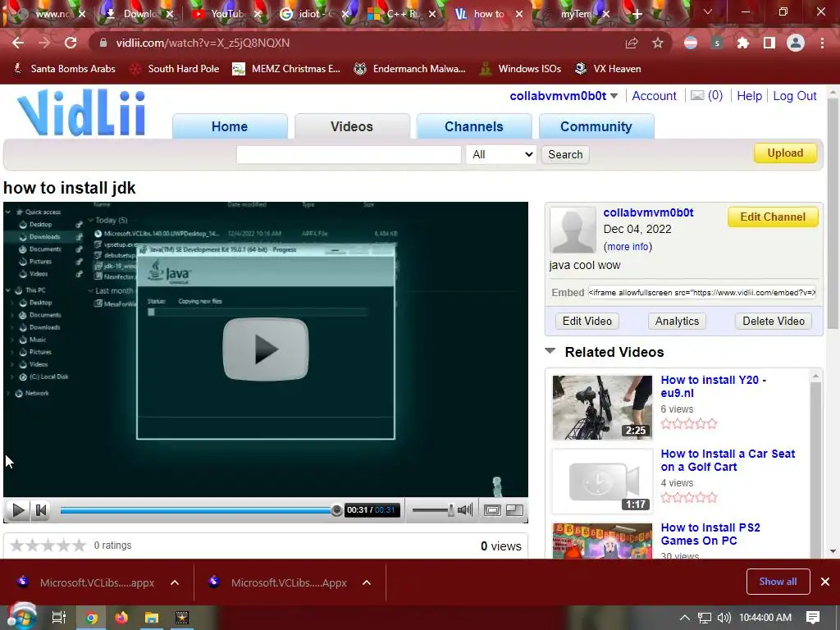Open Firefox from the taskbar

(121, 618)
